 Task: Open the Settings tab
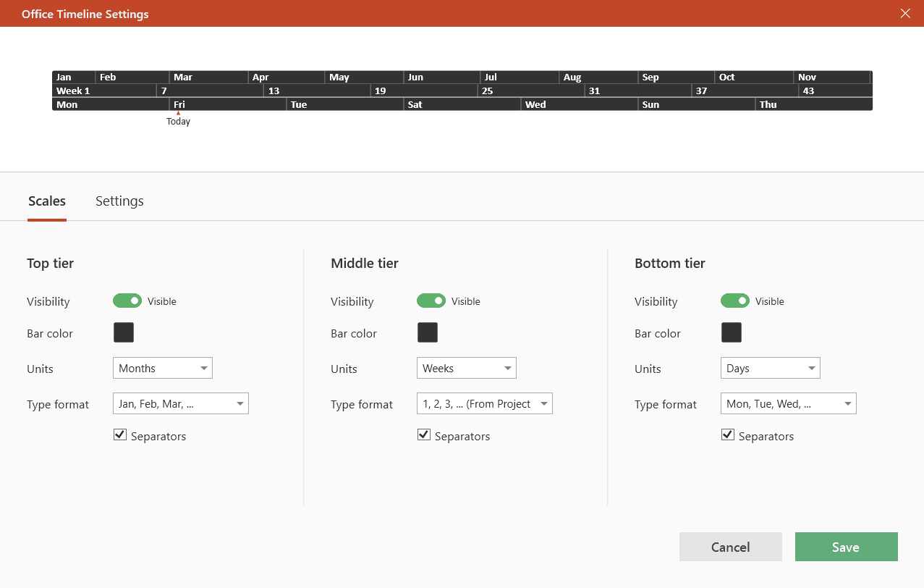[x=119, y=201]
